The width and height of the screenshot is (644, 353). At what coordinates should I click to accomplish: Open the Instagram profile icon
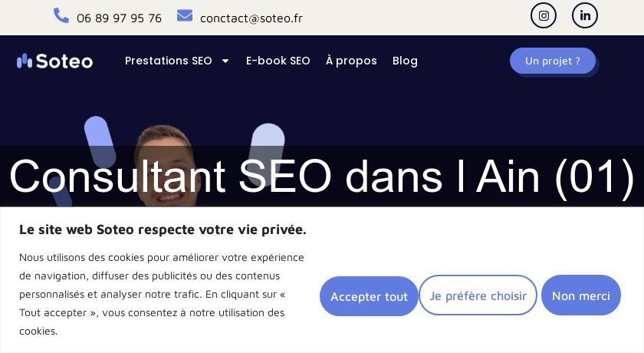tap(544, 15)
